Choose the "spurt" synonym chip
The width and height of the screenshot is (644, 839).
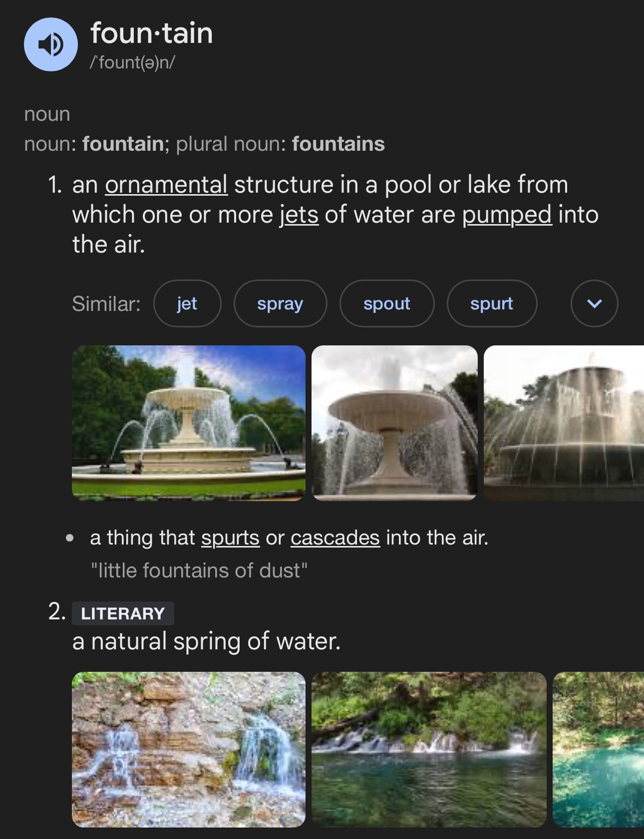492,303
